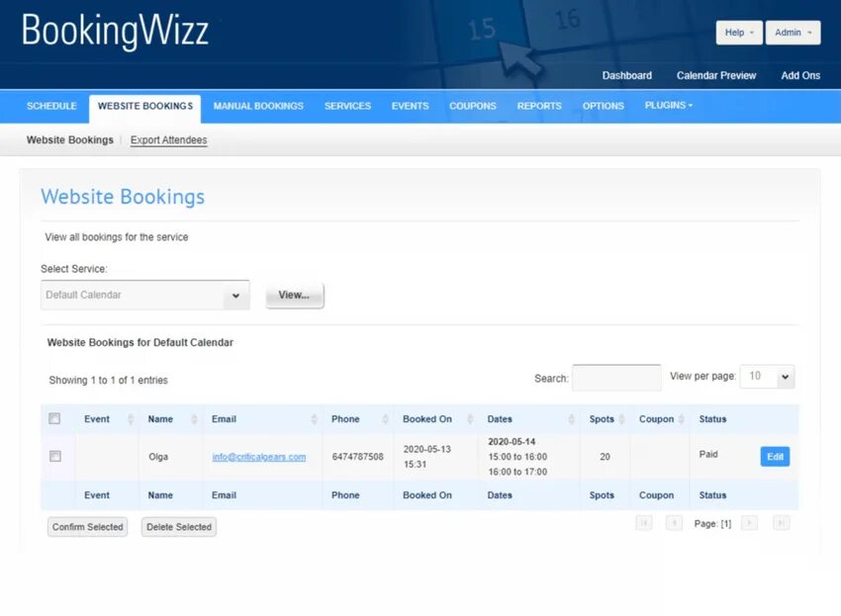Click phone number 6474787508

(x=358, y=457)
